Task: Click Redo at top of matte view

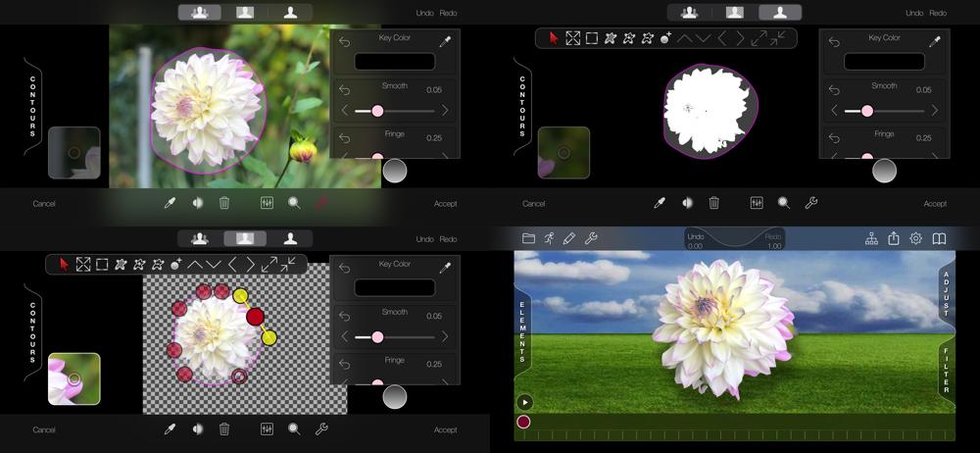Action: point(938,13)
